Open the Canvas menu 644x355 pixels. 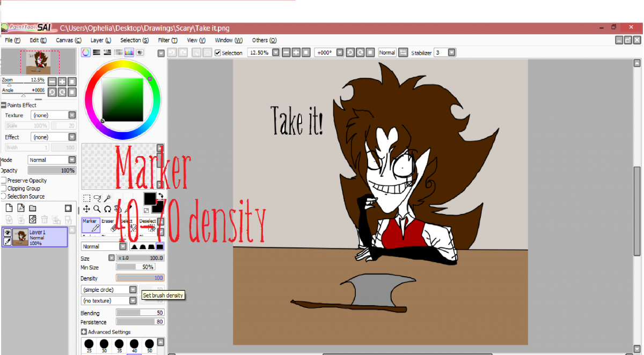point(69,40)
